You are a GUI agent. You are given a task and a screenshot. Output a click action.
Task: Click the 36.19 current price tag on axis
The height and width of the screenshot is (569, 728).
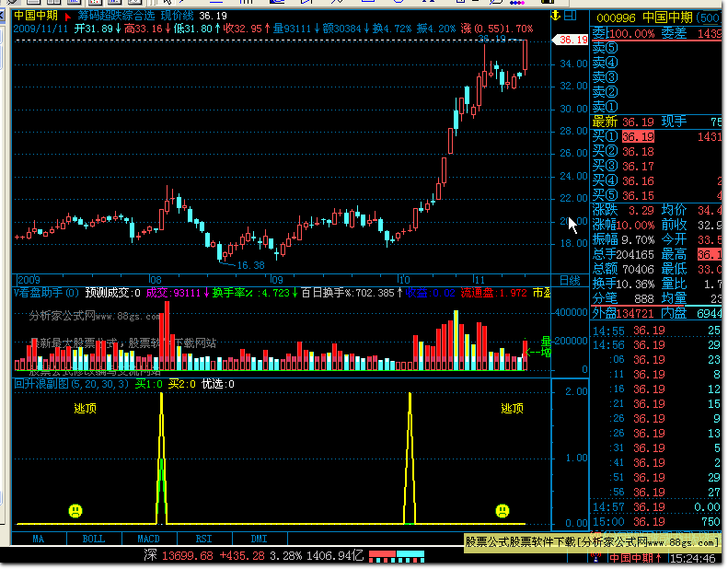point(571,40)
